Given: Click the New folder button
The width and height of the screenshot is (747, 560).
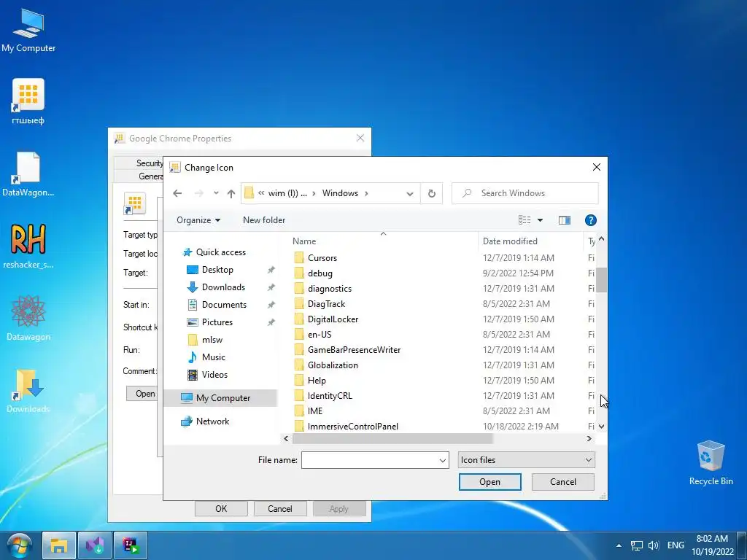Looking at the screenshot, I should tap(264, 220).
